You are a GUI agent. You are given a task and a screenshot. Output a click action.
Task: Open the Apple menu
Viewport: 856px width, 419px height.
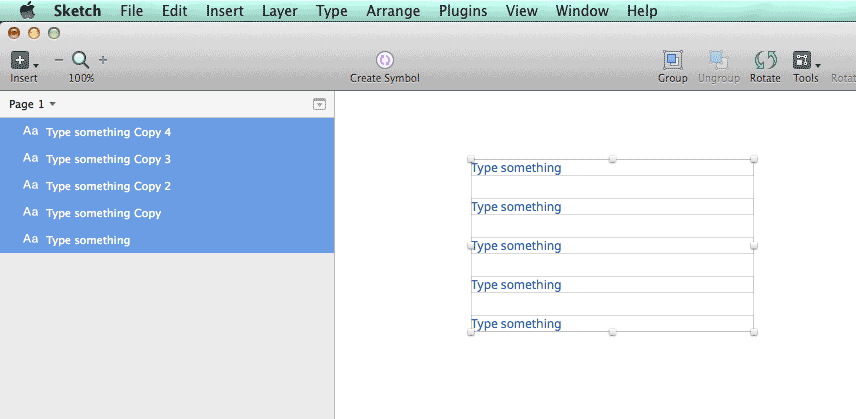click(27, 10)
